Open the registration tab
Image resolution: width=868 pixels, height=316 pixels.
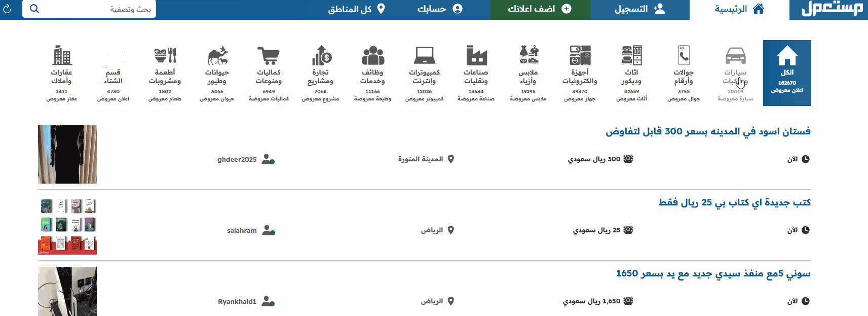click(x=639, y=9)
